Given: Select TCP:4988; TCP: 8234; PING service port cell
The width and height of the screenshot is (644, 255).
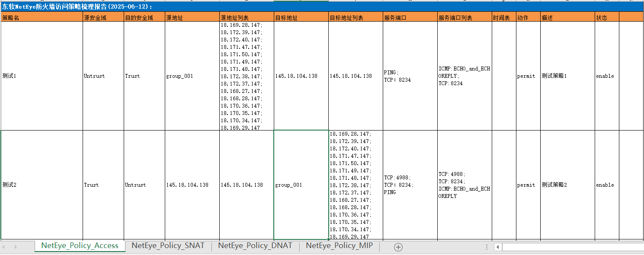Looking at the screenshot, I should point(410,185).
